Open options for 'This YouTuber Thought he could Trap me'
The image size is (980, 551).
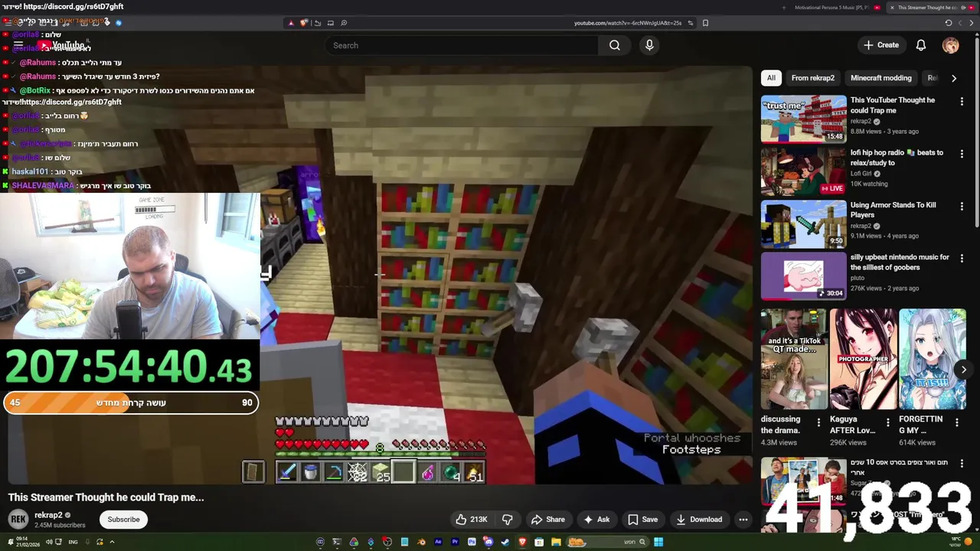tap(962, 101)
